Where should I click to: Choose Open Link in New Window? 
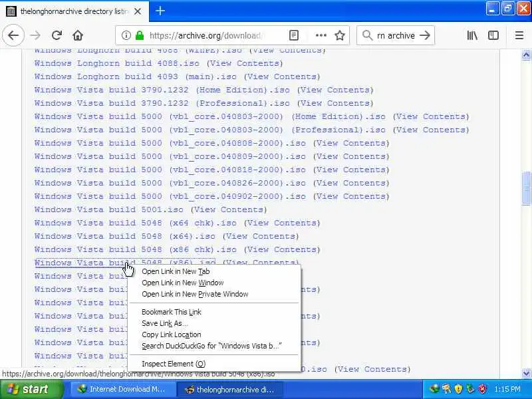[x=182, y=283]
